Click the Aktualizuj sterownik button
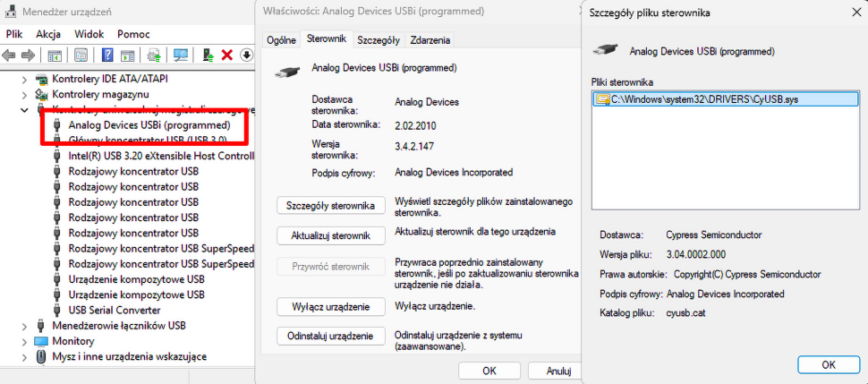 pyautogui.click(x=330, y=236)
